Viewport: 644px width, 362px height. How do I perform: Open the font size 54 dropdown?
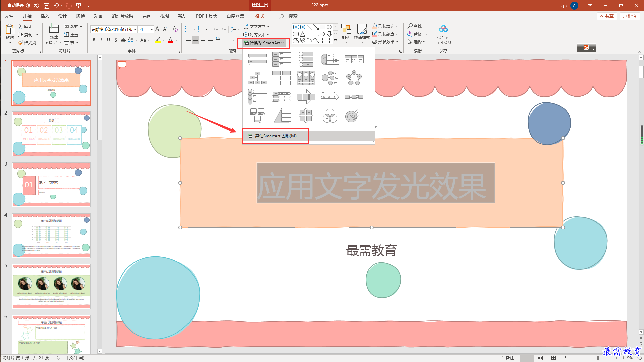(152, 29)
